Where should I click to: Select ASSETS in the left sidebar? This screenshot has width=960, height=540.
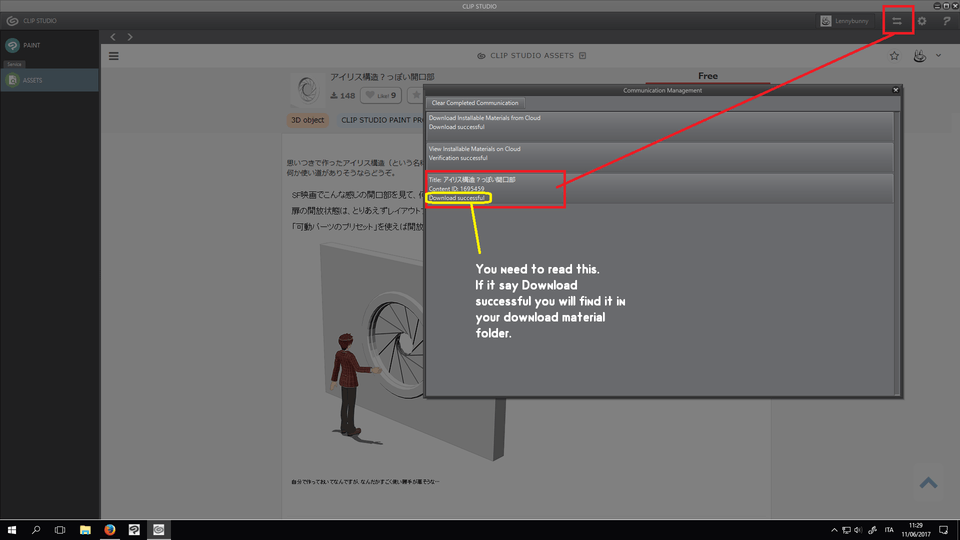50,80
